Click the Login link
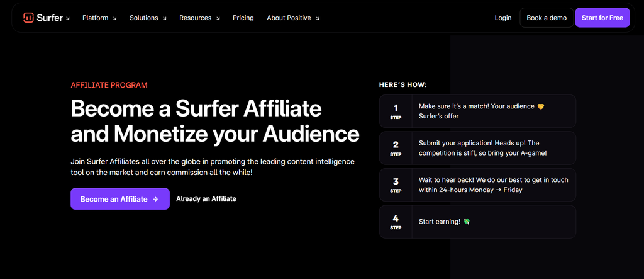Image resolution: width=644 pixels, height=279 pixels. click(503, 18)
